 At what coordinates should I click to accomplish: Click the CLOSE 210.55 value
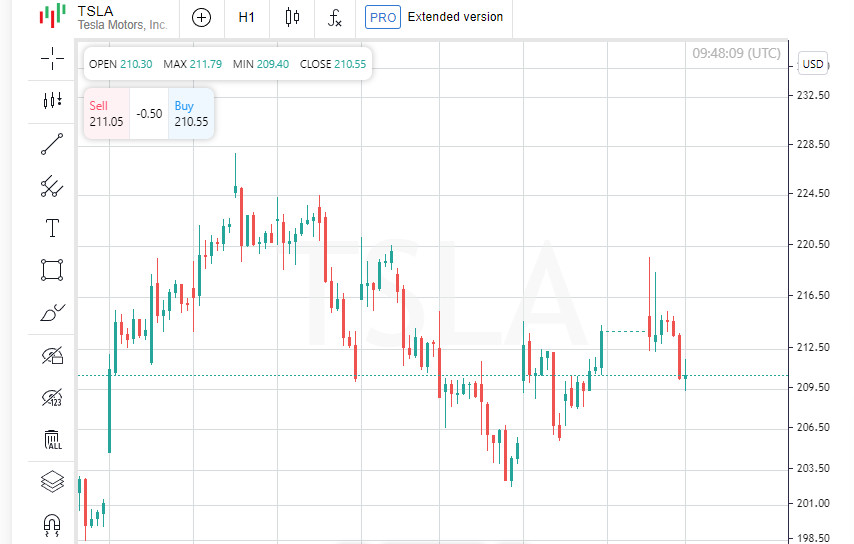tap(333, 64)
